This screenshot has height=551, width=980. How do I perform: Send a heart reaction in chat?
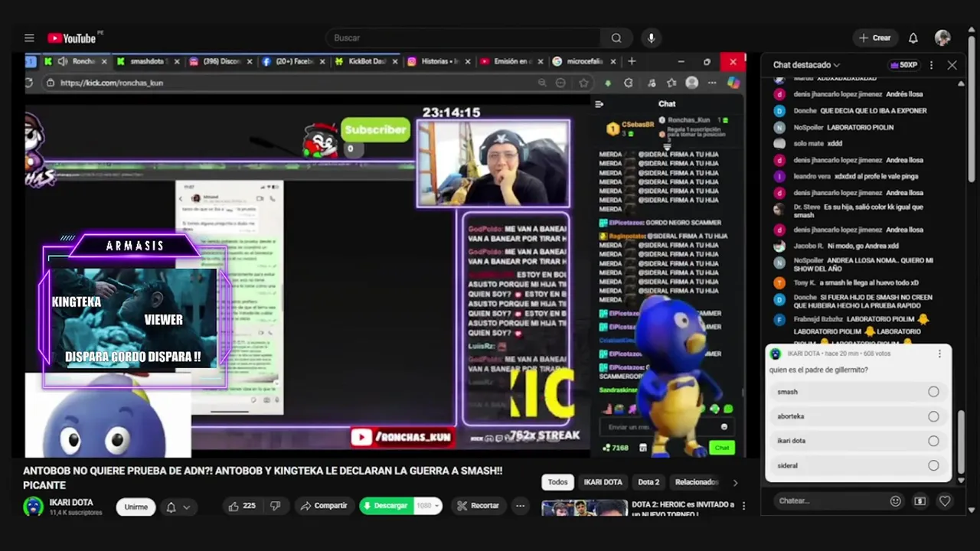pyautogui.click(x=945, y=501)
